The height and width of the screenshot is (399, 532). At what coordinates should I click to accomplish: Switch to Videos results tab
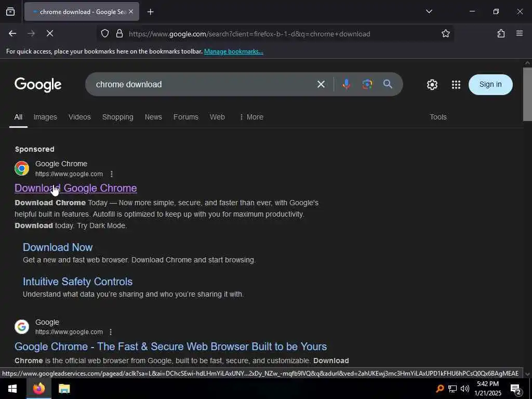79,117
